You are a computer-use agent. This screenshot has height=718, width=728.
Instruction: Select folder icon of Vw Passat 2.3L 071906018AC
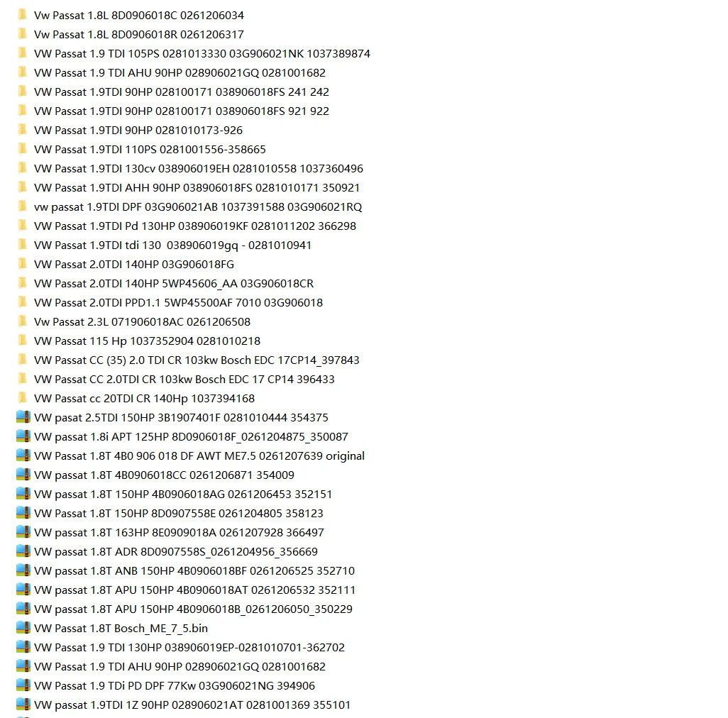click(x=22, y=321)
